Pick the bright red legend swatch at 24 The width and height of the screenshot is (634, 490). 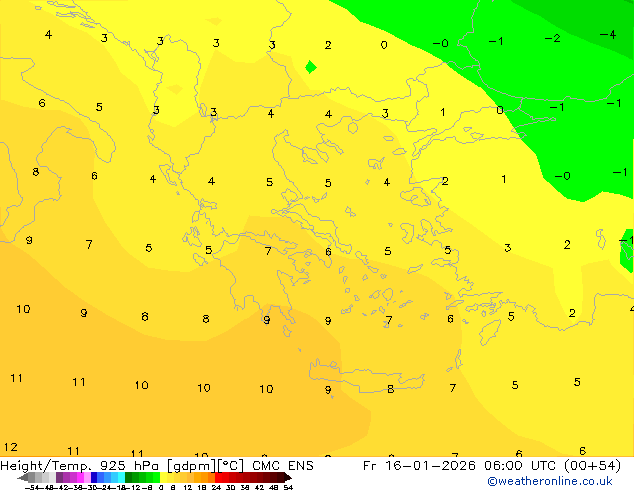(218, 478)
